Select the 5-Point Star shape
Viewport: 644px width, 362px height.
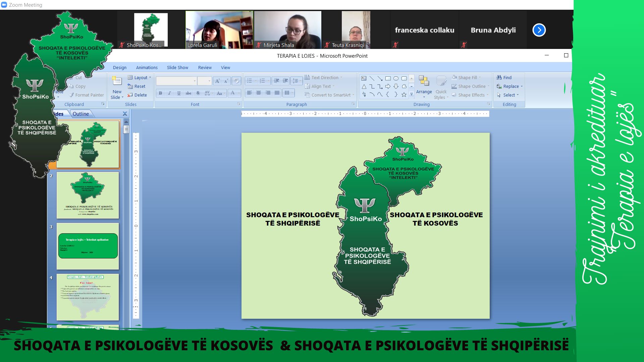pyautogui.click(x=404, y=95)
